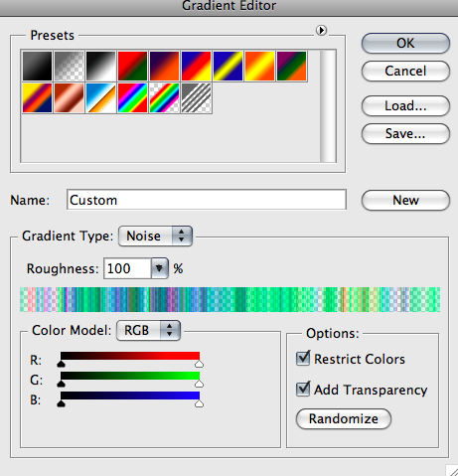Select the violet to orange gradient preset
Screen dimensions: 458x476
164,66
